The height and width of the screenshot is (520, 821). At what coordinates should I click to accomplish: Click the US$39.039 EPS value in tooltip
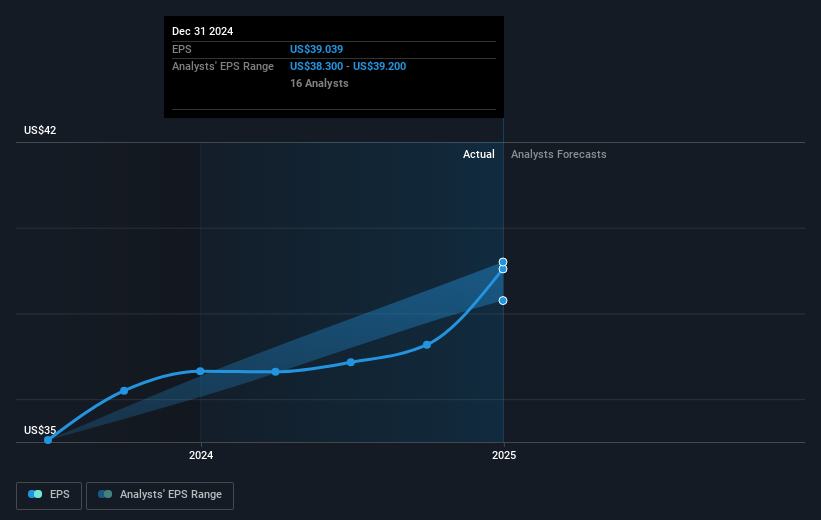pyautogui.click(x=316, y=49)
